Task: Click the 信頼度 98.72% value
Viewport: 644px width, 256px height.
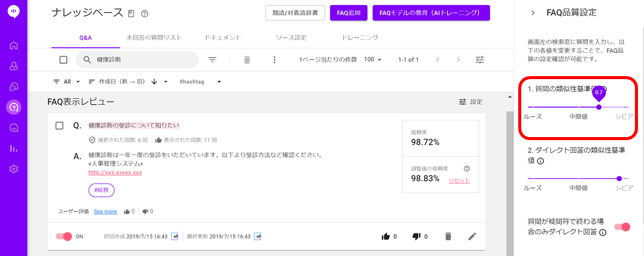Action: 425,142
